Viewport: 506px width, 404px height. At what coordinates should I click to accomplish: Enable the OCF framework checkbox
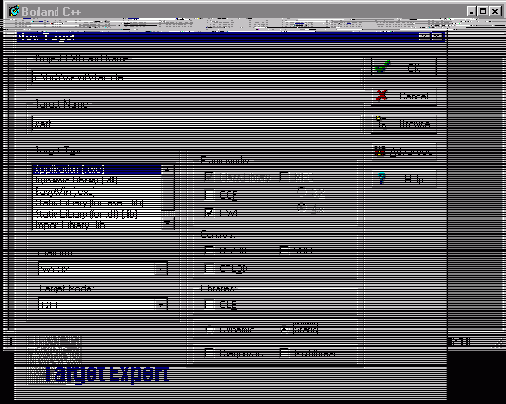pyautogui.click(x=209, y=195)
